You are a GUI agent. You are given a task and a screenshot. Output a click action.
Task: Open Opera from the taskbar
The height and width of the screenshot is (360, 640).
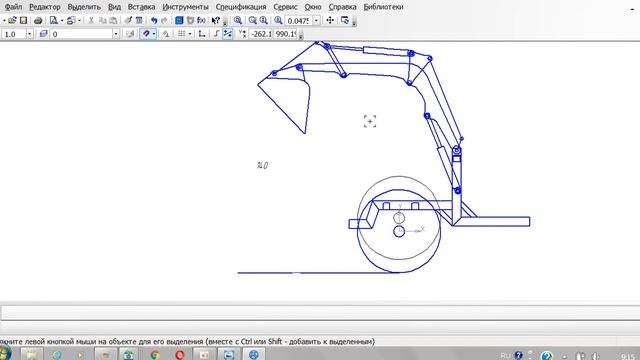click(180, 354)
